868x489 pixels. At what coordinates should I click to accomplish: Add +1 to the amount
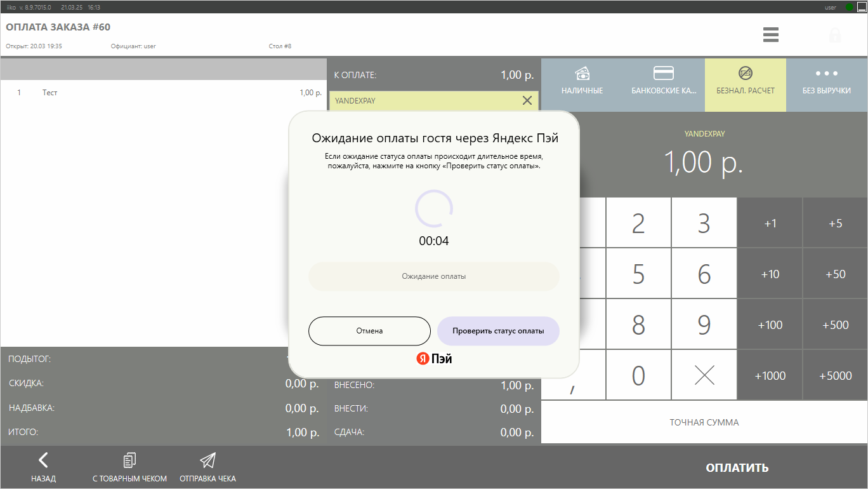[x=770, y=223]
